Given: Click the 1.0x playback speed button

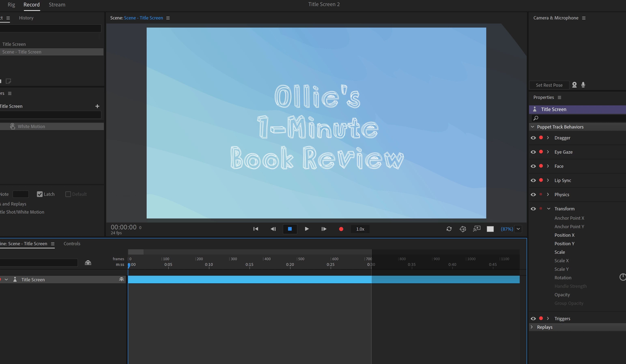Looking at the screenshot, I should pos(360,229).
